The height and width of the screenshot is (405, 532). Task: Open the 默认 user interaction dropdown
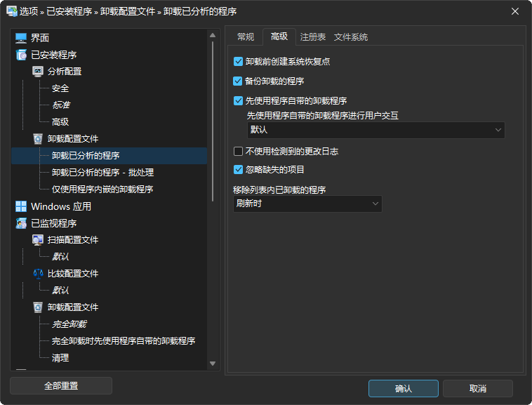[x=376, y=130]
